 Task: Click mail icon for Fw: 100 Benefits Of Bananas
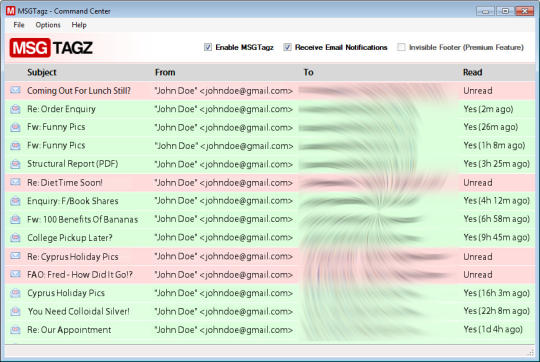pyautogui.click(x=15, y=219)
